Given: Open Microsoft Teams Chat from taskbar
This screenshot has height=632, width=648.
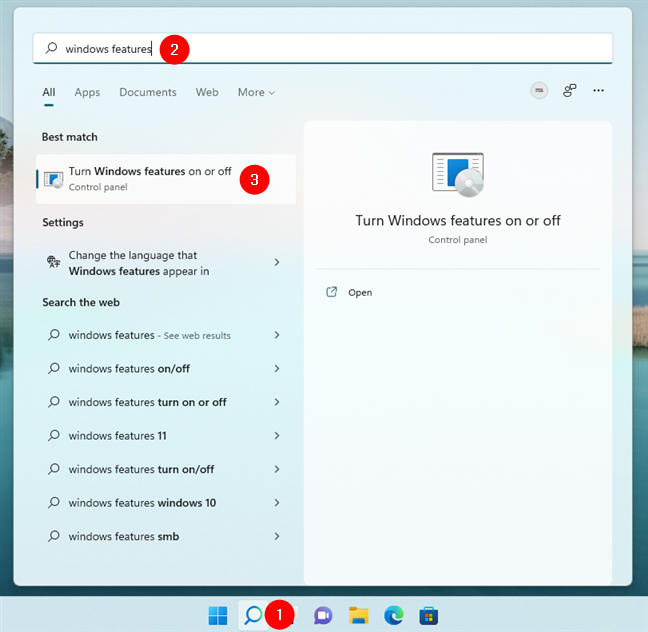Looking at the screenshot, I should [x=323, y=615].
